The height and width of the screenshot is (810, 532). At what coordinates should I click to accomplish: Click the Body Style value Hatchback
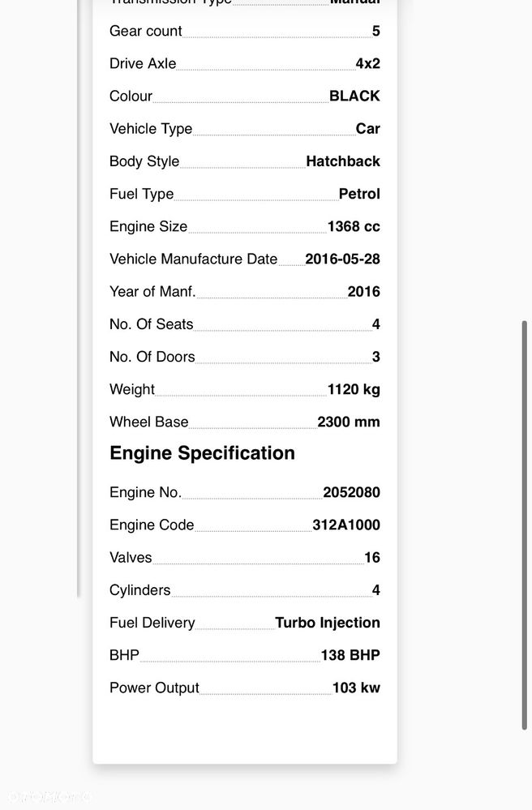343,161
